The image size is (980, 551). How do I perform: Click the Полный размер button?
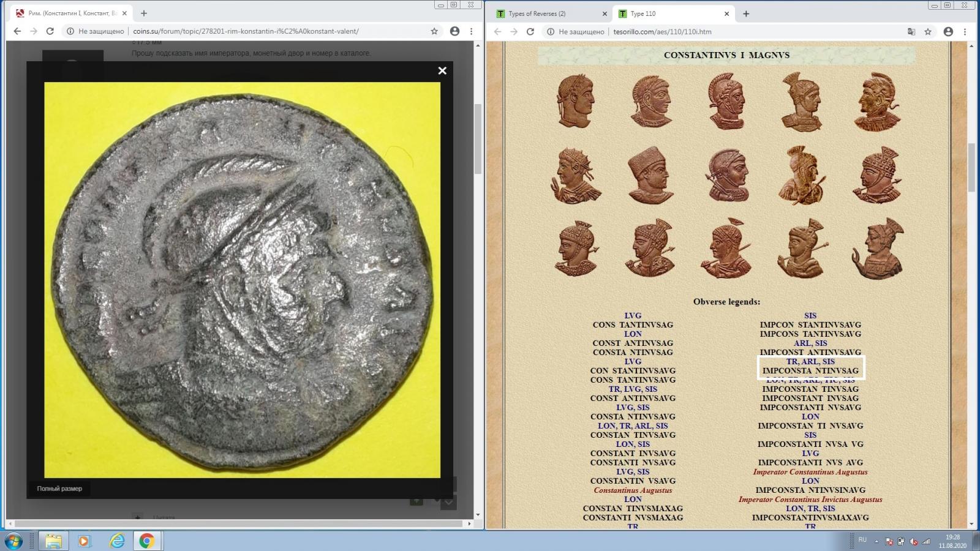tap(59, 489)
